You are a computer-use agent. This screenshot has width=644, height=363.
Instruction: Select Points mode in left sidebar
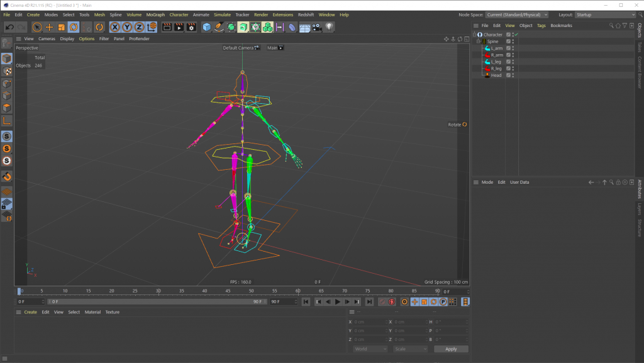point(6,84)
